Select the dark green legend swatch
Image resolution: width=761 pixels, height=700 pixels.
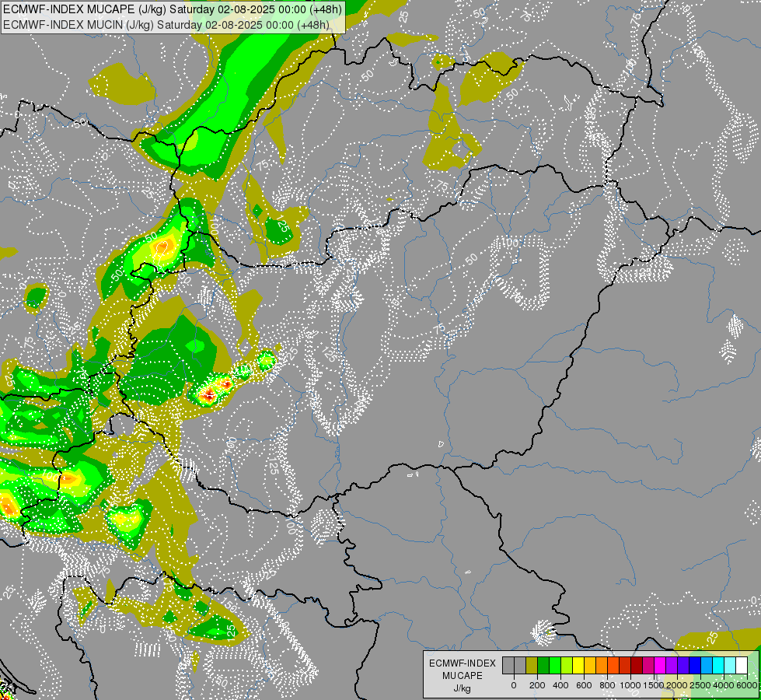[543, 666]
